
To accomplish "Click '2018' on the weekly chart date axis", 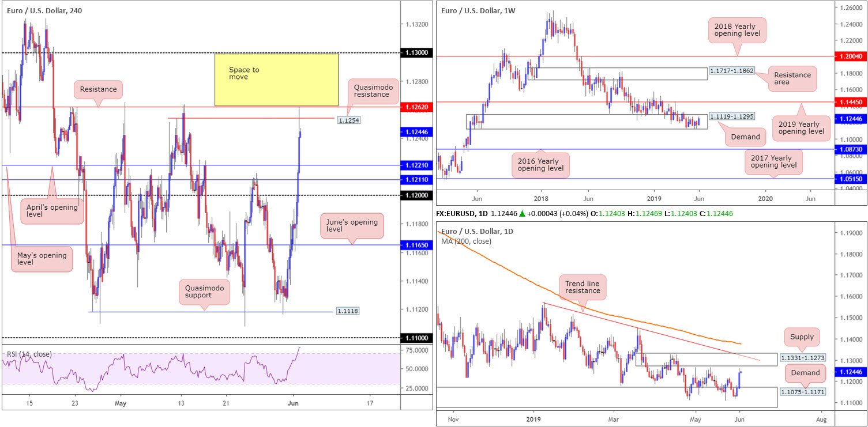I will tap(540, 198).
